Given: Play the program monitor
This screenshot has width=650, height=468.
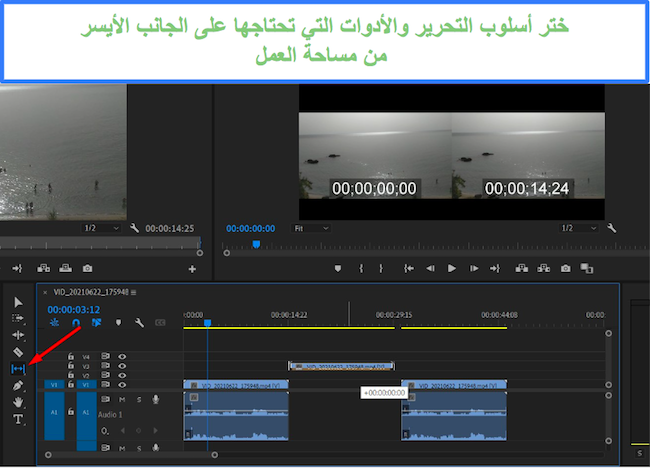Looking at the screenshot, I should (x=452, y=269).
